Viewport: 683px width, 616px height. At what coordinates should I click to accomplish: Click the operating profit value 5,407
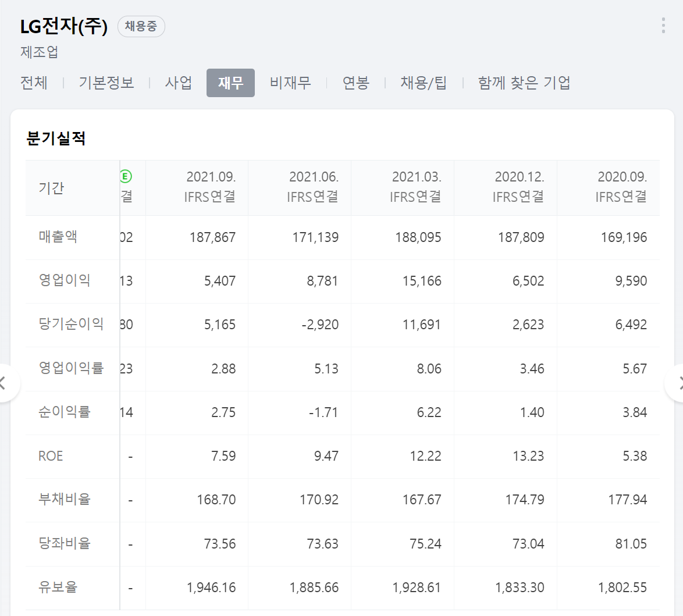pos(220,281)
